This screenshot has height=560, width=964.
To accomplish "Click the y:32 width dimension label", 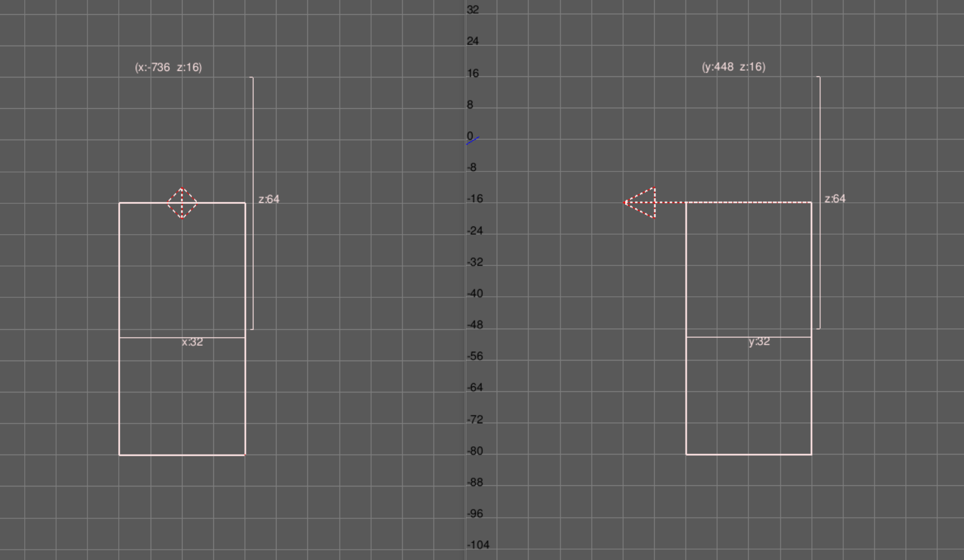I will point(759,341).
